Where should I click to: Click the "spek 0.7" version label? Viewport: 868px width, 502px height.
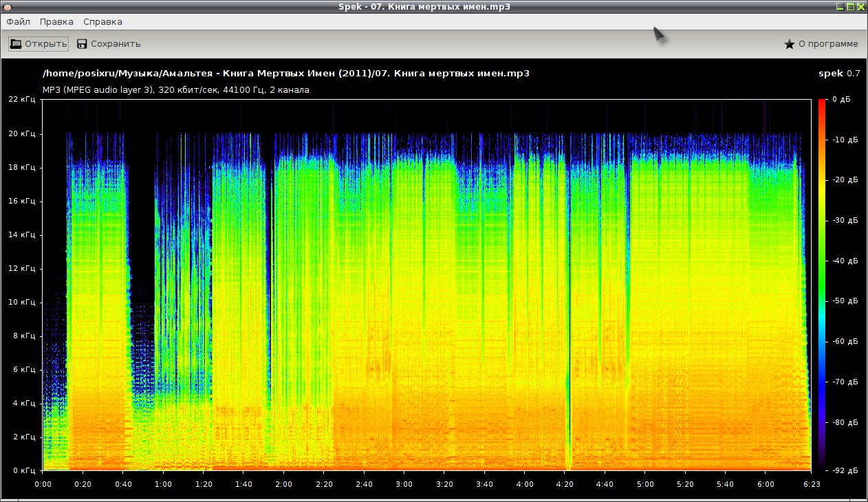click(839, 74)
